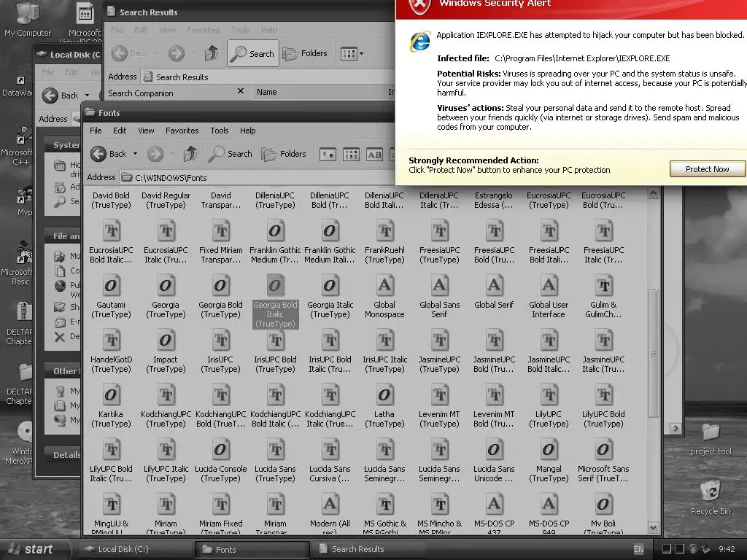
Task: Click Folders in Search Results toolbar
Action: [305, 53]
